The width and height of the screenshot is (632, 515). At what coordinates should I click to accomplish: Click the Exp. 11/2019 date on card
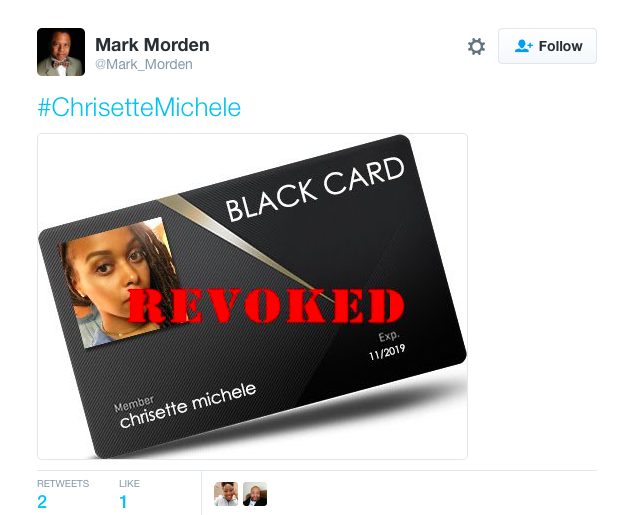387,346
